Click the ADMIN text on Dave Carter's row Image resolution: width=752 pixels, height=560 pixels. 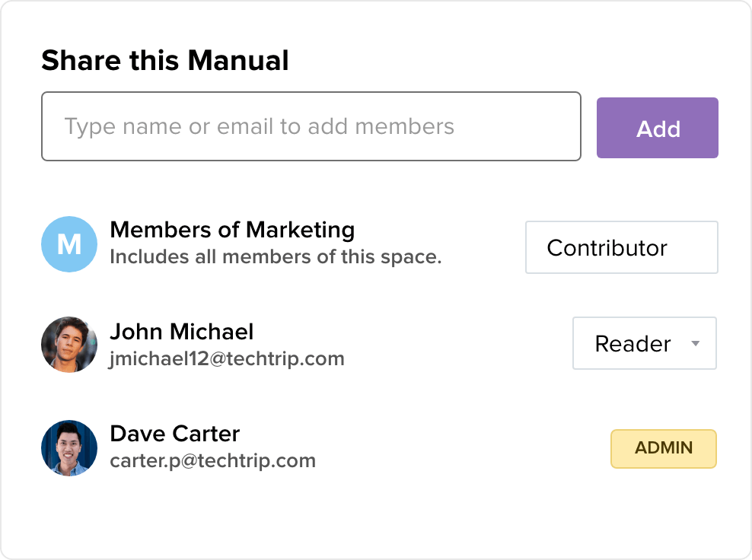pos(664,448)
